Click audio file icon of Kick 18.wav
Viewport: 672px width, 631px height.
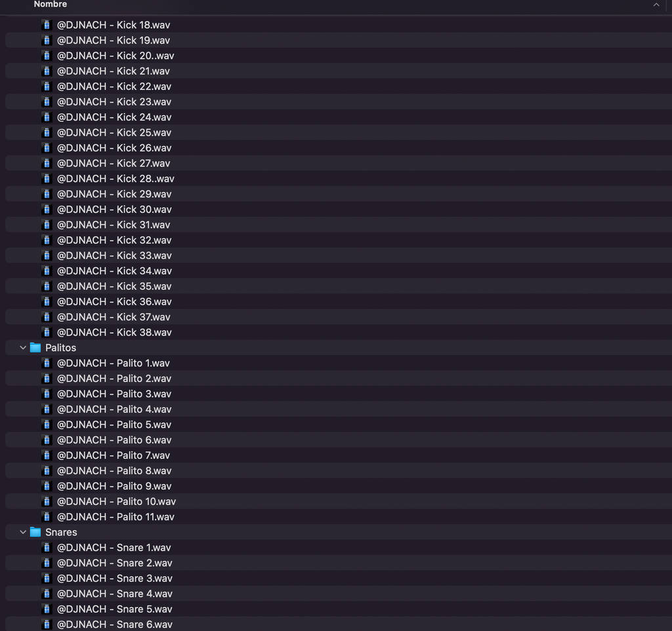coord(47,25)
